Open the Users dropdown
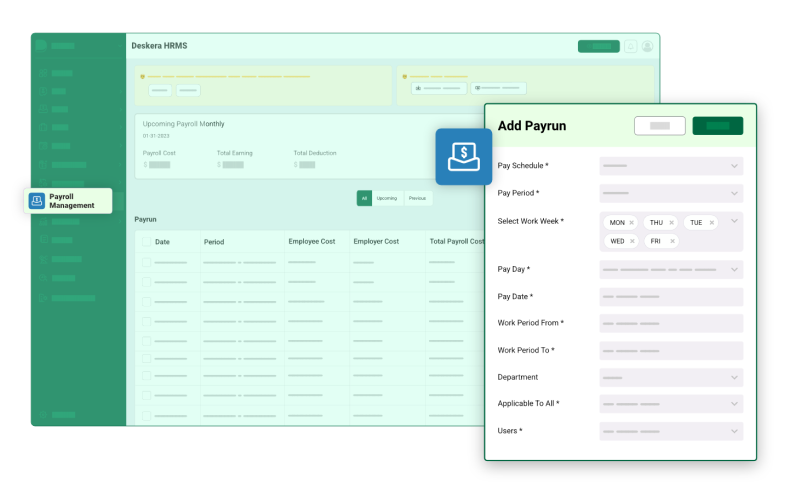 tap(671, 431)
